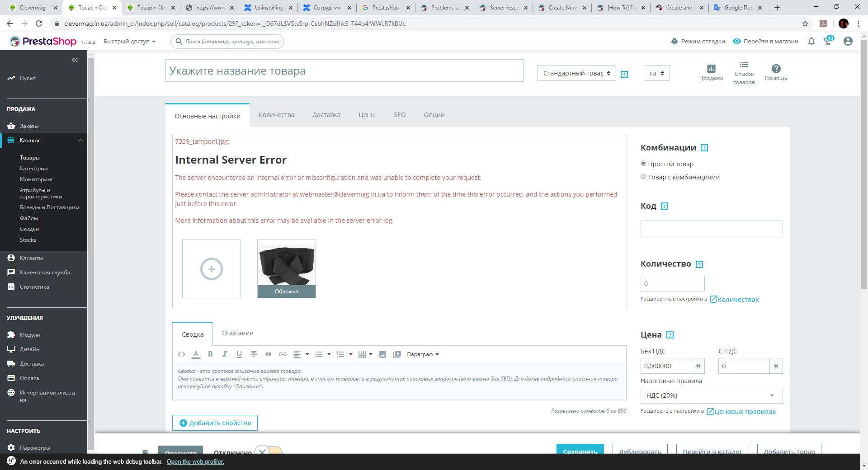This screenshot has height=470, width=868.
Task: Open the table insert dropdown
Action: tap(365, 354)
